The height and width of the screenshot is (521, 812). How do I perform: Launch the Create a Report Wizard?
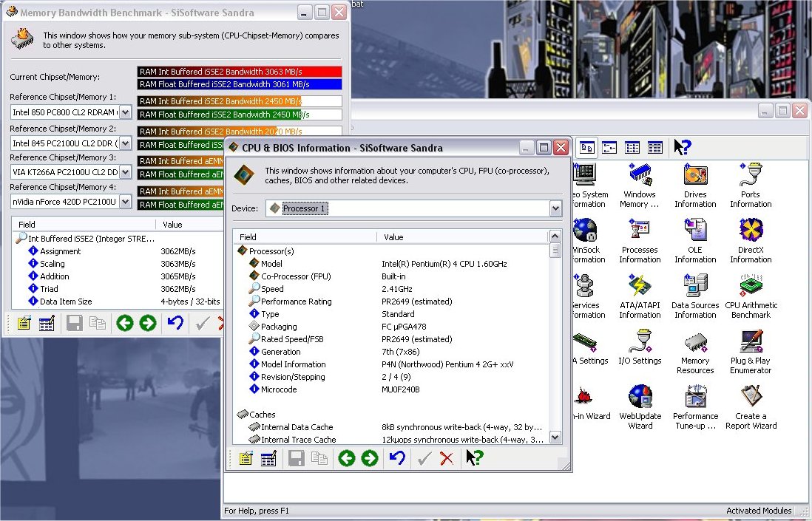pyautogui.click(x=751, y=407)
